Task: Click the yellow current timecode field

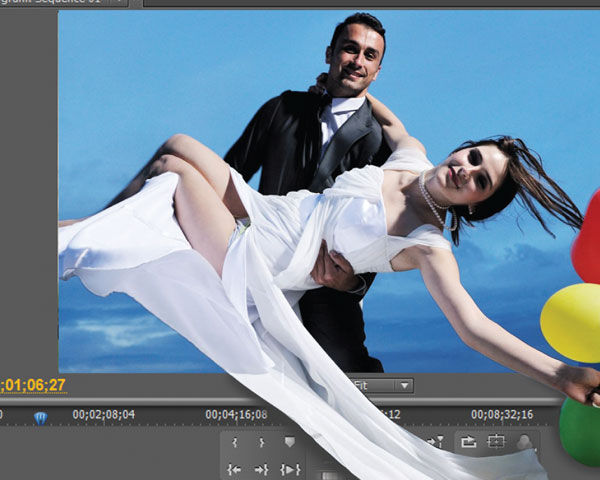Action: click(x=33, y=385)
